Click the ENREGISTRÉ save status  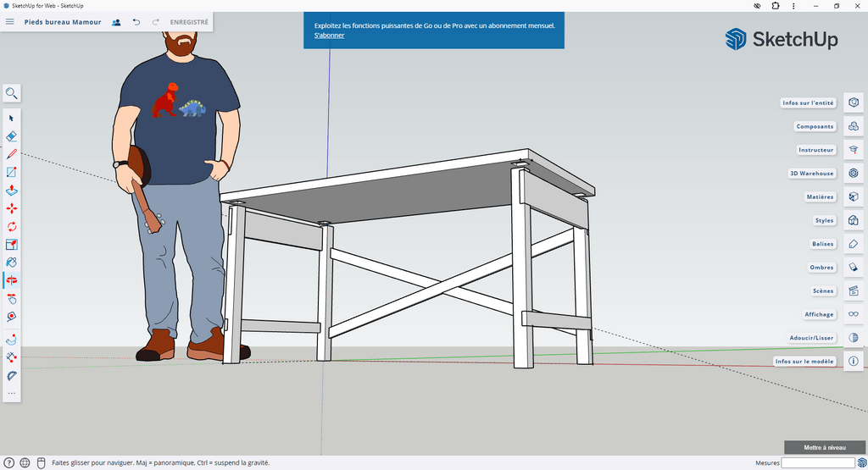point(189,22)
